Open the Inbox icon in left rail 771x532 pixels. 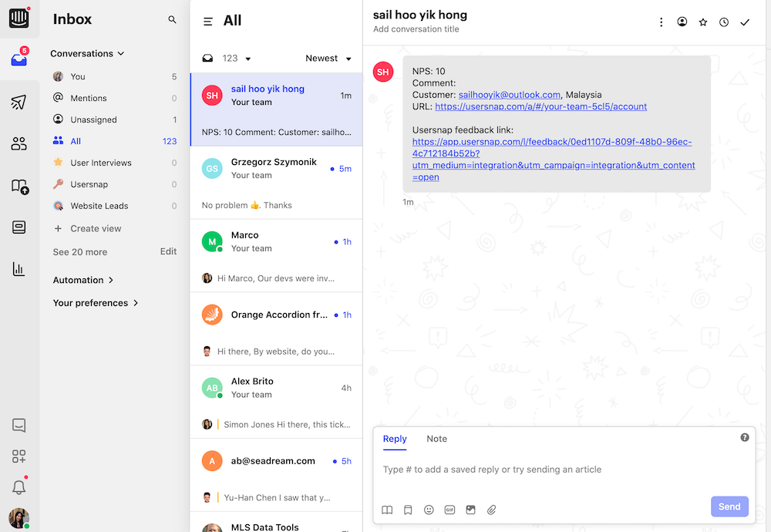[19, 59]
